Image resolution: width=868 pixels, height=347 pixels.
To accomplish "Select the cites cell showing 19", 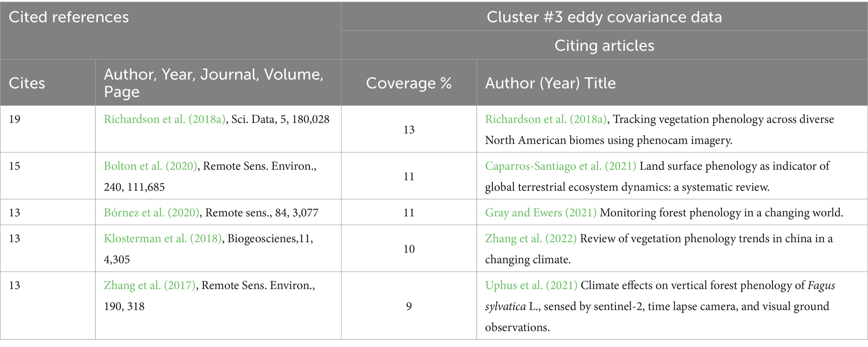I will pos(15,119).
